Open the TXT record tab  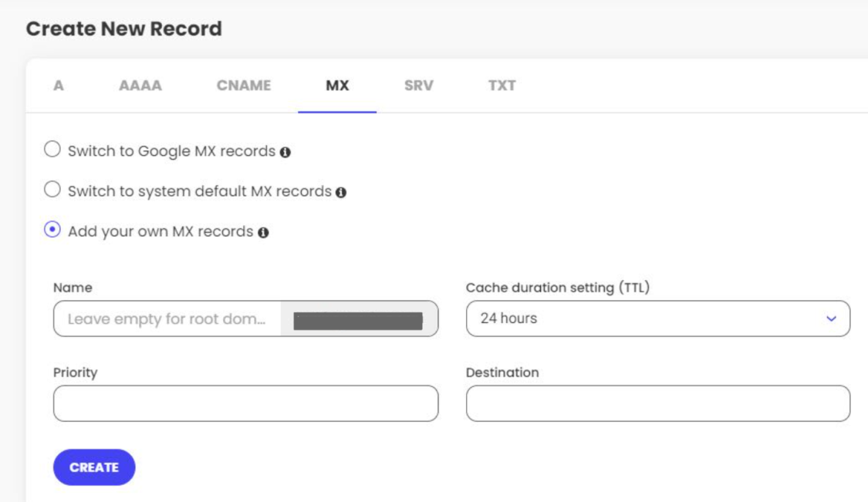[502, 86]
